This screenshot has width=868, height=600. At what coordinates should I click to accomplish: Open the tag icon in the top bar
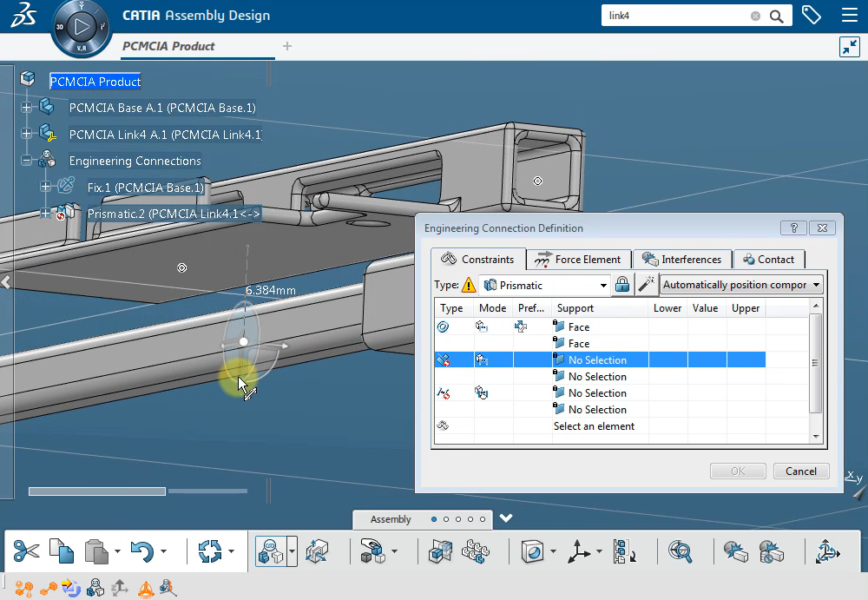click(x=811, y=15)
